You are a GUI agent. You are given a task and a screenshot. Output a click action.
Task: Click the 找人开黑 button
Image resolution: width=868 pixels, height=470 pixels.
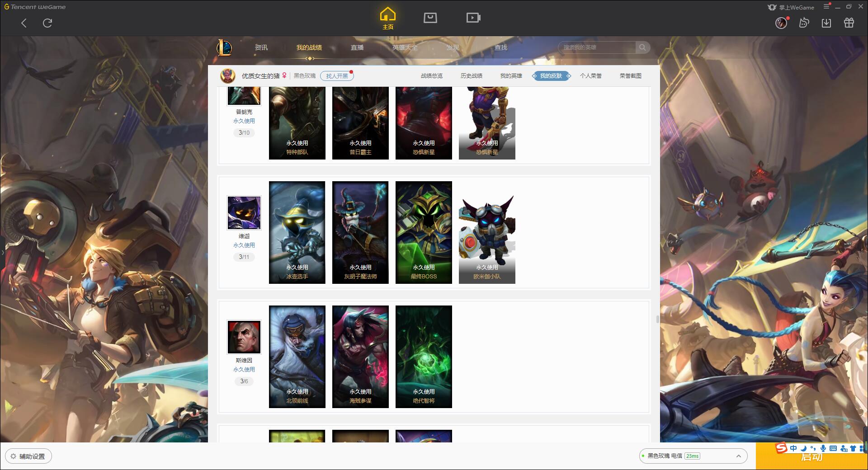coord(337,76)
